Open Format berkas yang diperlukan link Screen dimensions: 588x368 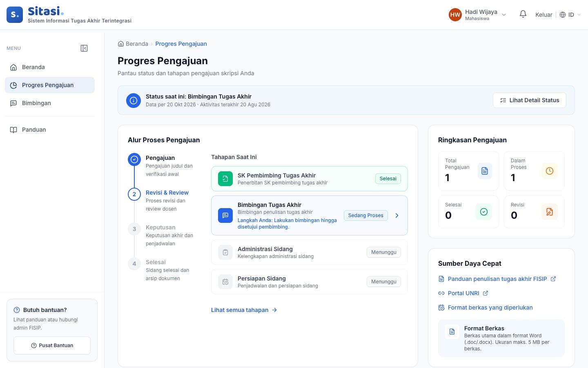tap(486, 307)
